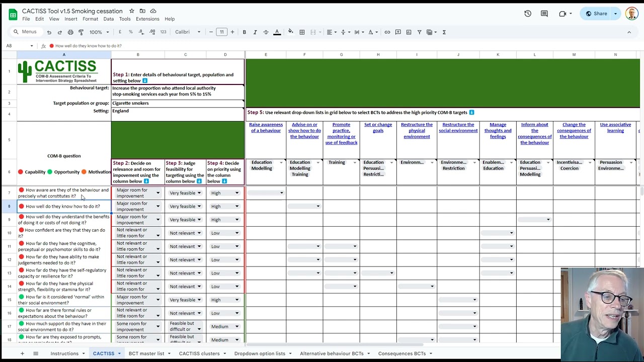Open the text rotation options
Viewport: 644px width, 362px height.
coord(372,32)
